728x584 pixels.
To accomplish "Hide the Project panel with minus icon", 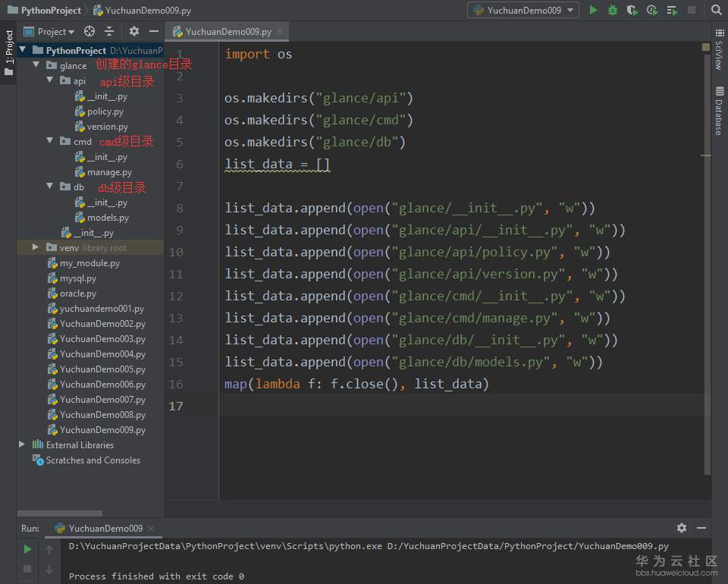I will (x=154, y=31).
